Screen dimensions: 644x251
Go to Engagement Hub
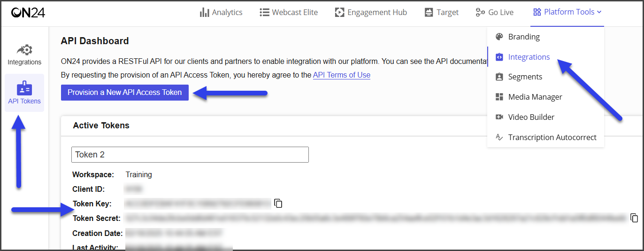point(371,12)
